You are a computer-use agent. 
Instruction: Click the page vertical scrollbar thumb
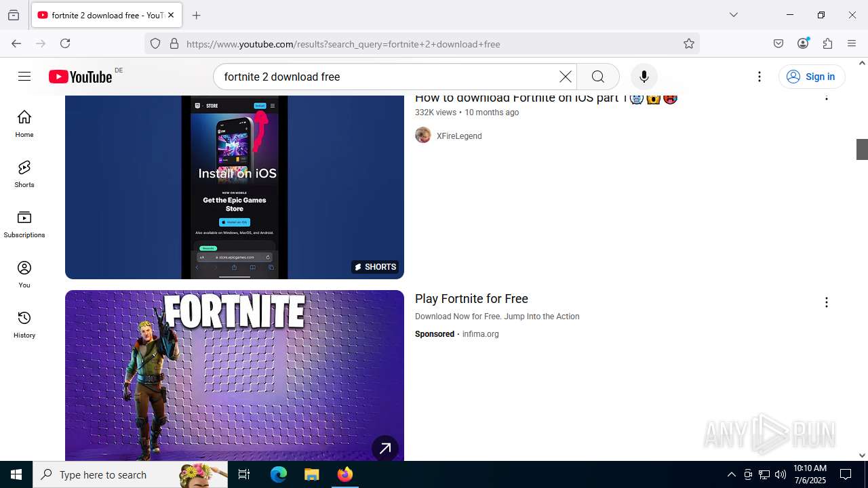tap(862, 149)
